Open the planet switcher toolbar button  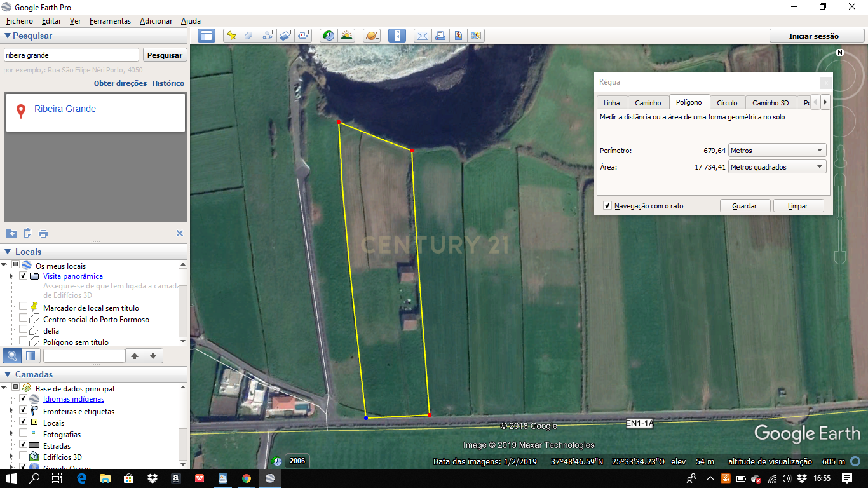tap(372, 36)
